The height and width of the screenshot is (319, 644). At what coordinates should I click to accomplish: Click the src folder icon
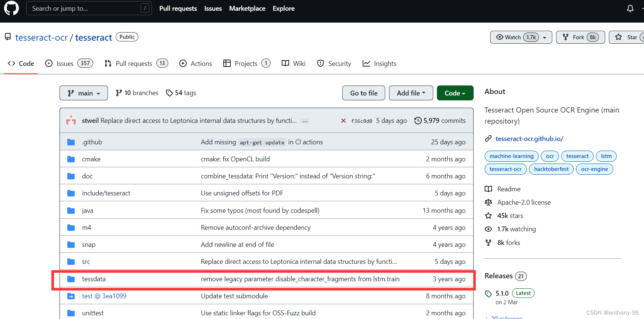(71, 262)
